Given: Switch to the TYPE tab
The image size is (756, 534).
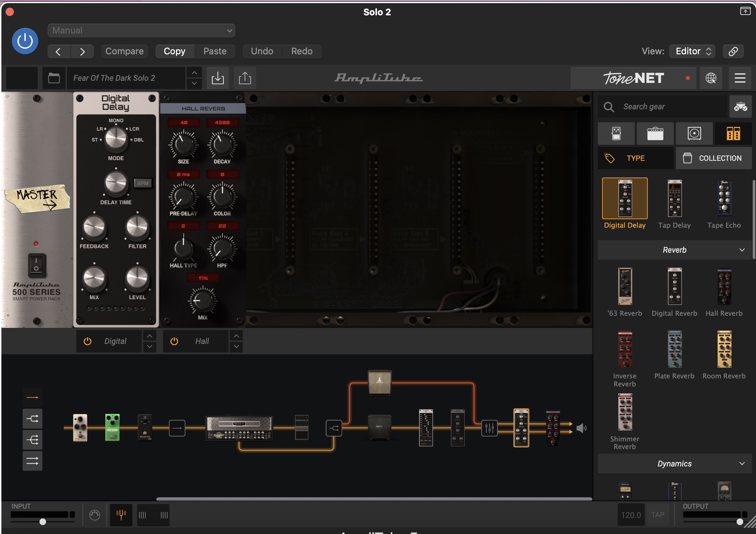Looking at the screenshot, I should coord(635,158).
